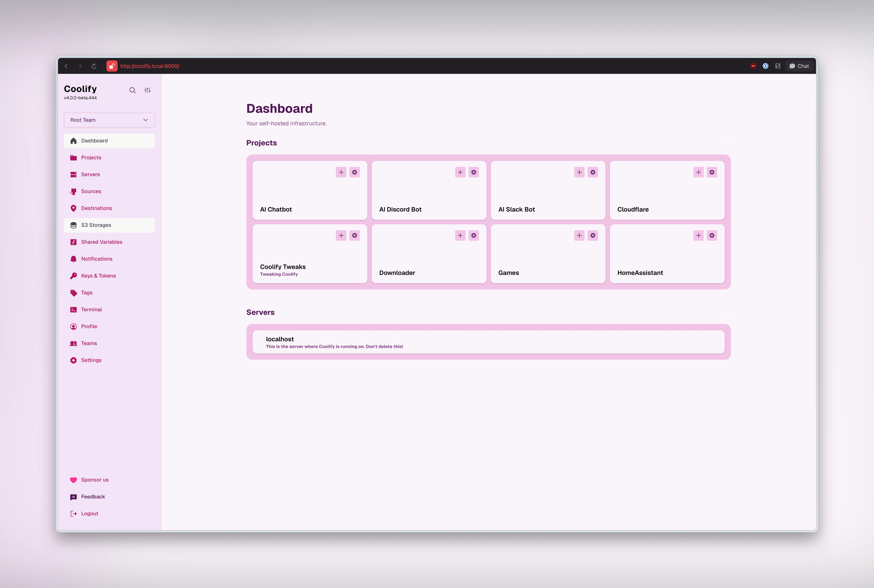Select S3 Storages in the sidebar
The width and height of the screenshot is (874, 588).
96,225
